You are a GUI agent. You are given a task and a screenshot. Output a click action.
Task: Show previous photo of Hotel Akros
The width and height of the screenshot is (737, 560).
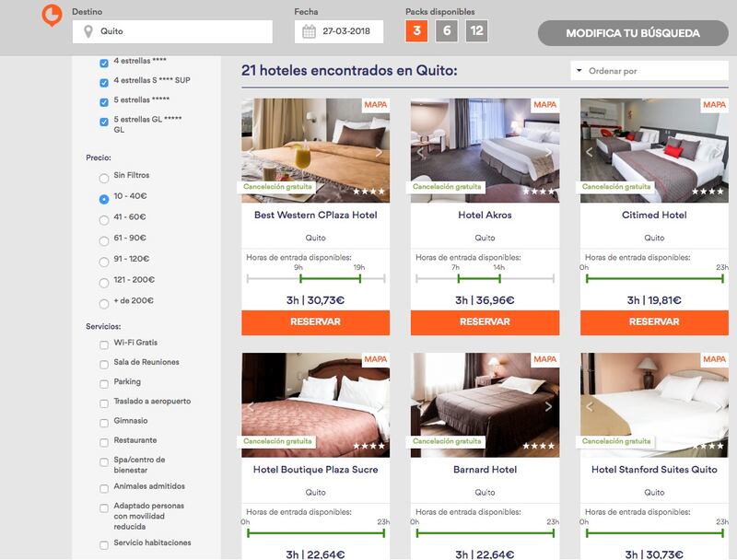420,152
